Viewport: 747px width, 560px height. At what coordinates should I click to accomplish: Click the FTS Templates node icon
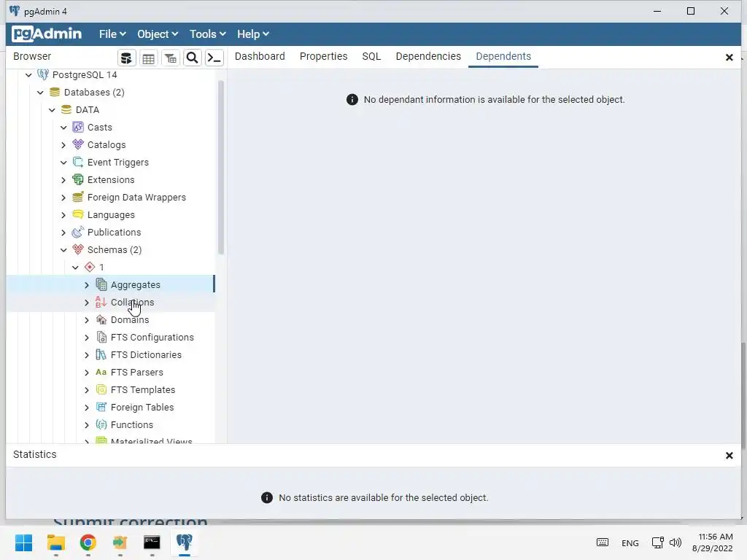pos(101,389)
